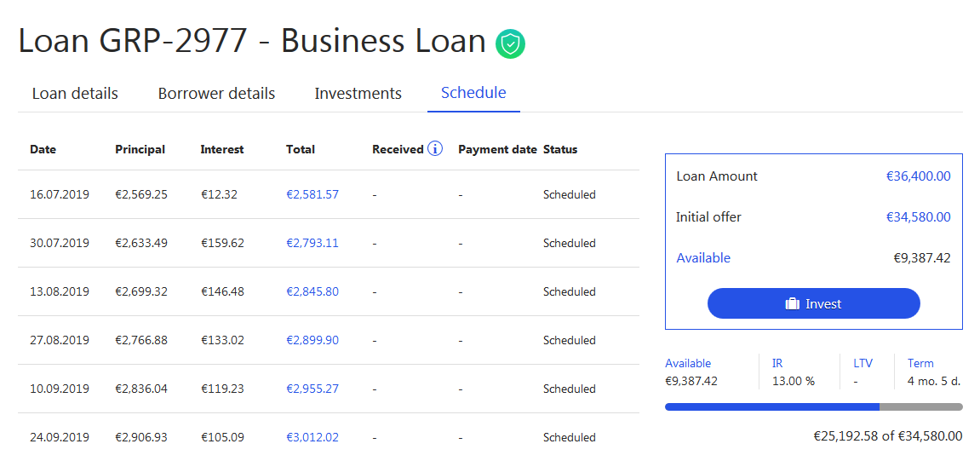980x461 pixels.
Task: Click the briefcase icon on Invest button
Action: [x=792, y=304]
